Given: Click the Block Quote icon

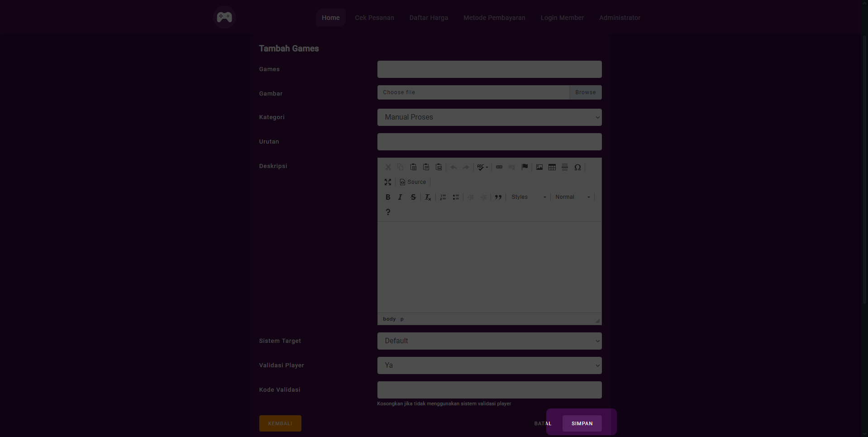Looking at the screenshot, I should click(498, 197).
